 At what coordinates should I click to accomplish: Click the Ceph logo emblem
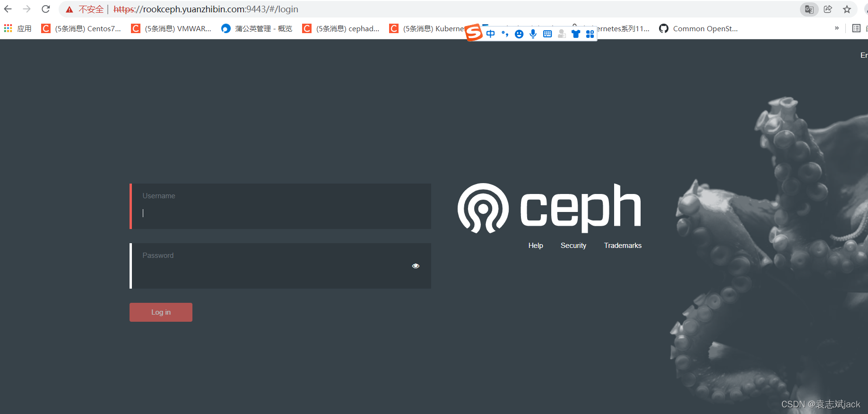[483, 208]
